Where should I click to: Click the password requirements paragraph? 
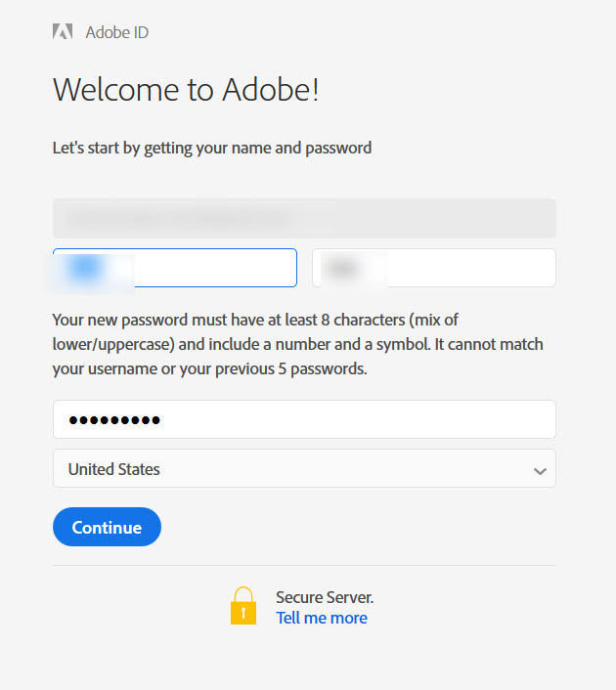[x=297, y=344]
